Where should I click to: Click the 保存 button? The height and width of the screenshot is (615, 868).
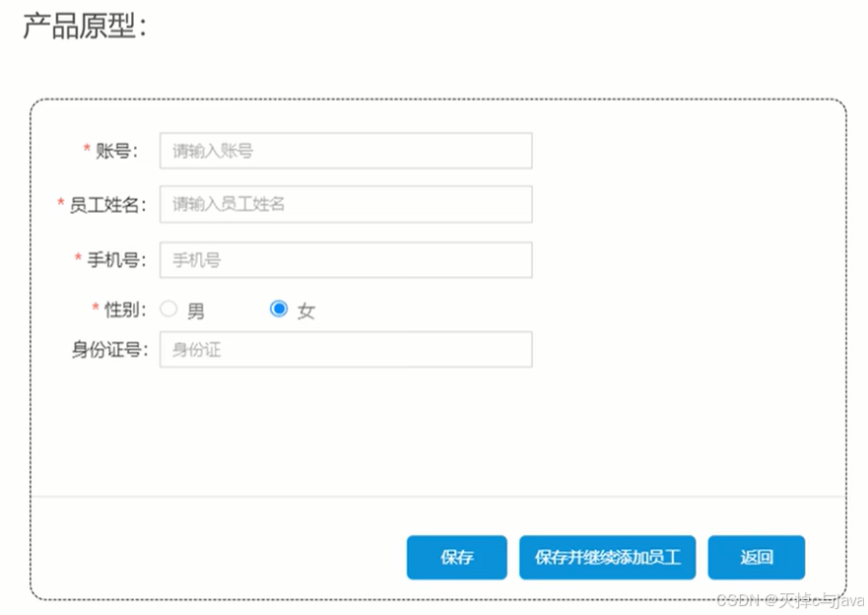point(457,558)
